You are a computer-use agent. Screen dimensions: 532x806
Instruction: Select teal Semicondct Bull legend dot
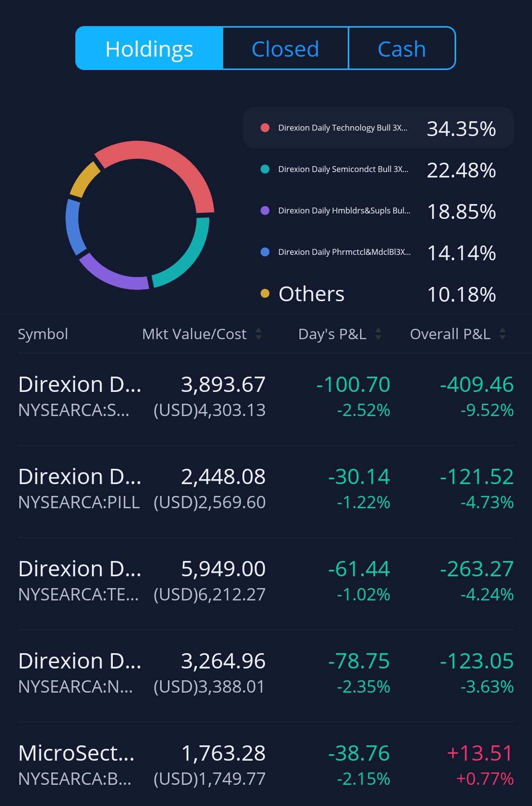tap(265, 169)
